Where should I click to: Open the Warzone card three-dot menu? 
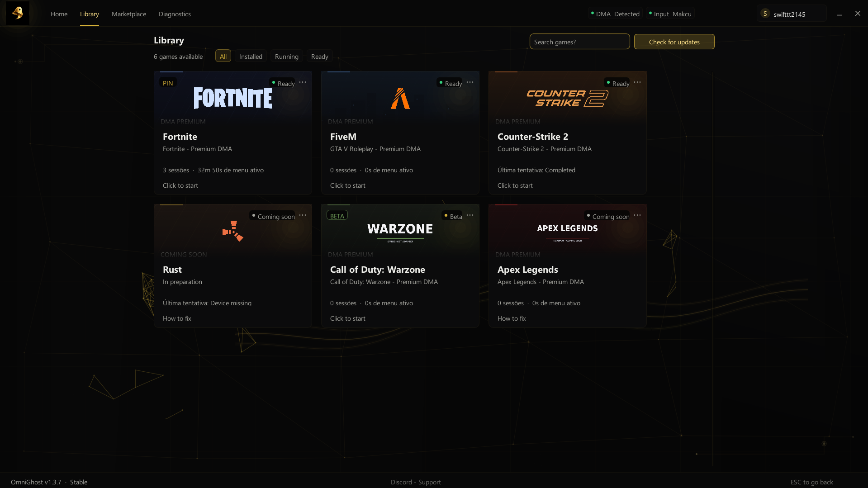[470, 215]
